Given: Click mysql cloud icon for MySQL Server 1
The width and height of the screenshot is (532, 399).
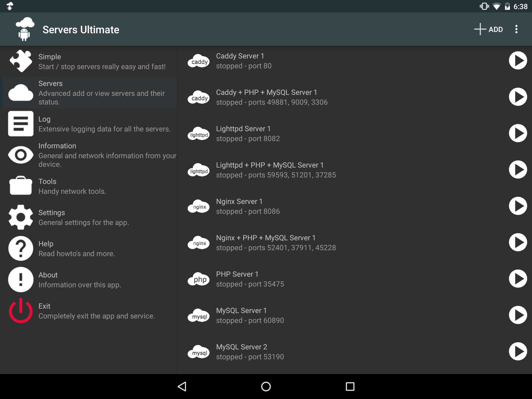Looking at the screenshot, I should pyautogui.click(x=199, y=315).
